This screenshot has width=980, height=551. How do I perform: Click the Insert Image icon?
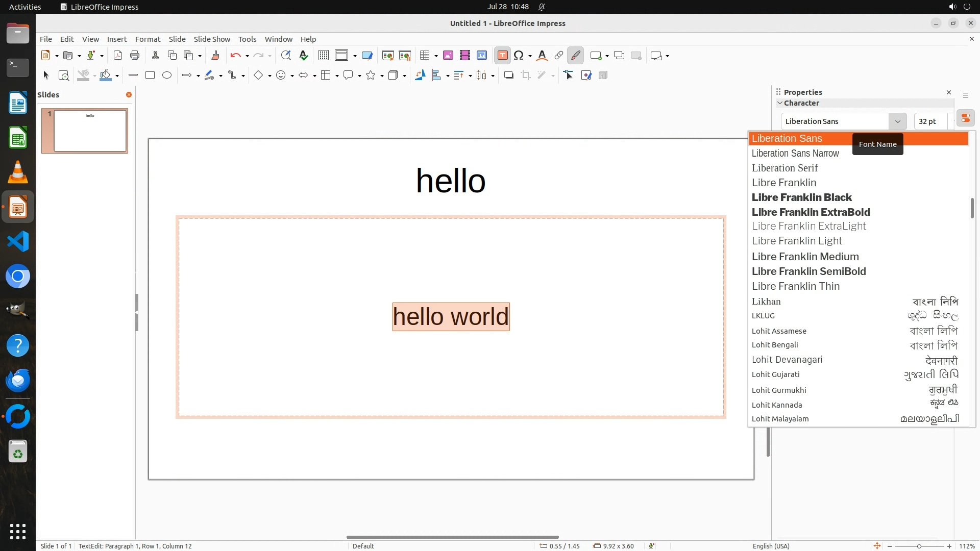(448, 56)
